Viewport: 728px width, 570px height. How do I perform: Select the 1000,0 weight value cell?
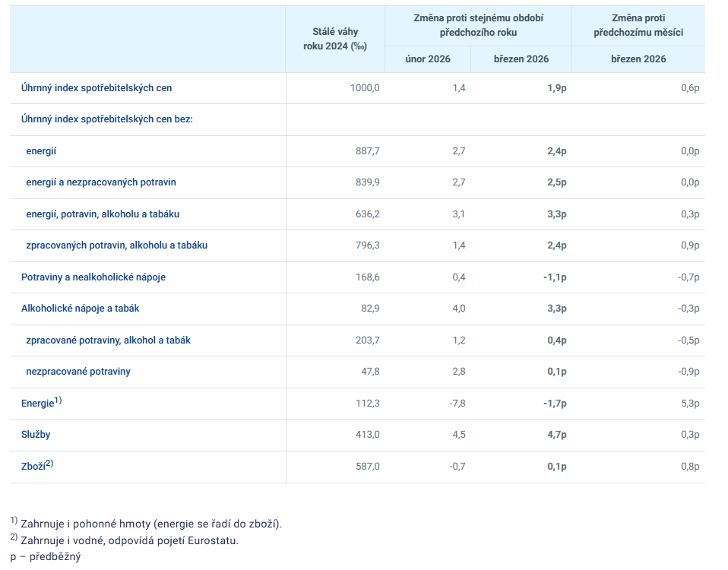pyautogui.click(x=365, y=88)
